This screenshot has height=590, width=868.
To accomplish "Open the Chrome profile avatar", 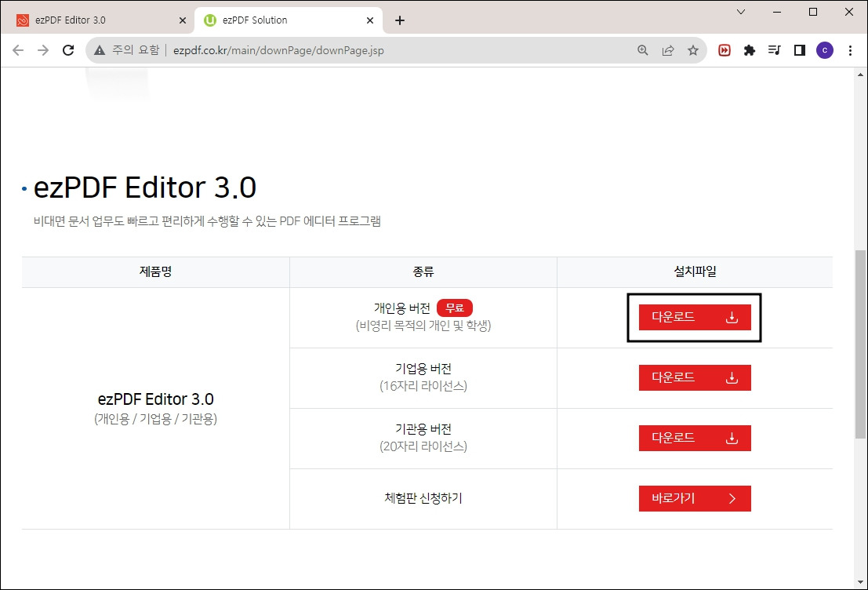I will (x=824, y=49).
